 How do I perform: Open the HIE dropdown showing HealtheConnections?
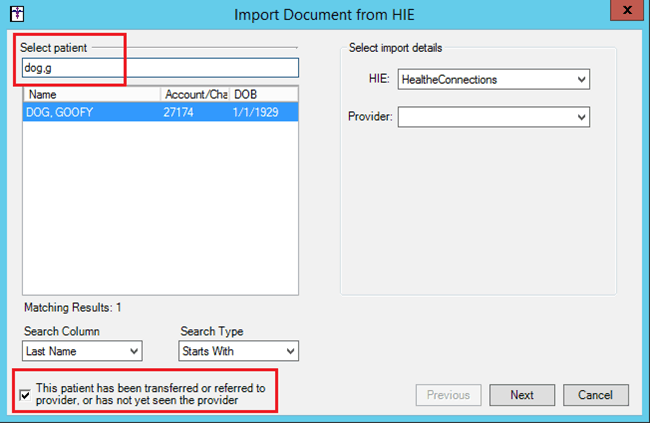(493, 79)
